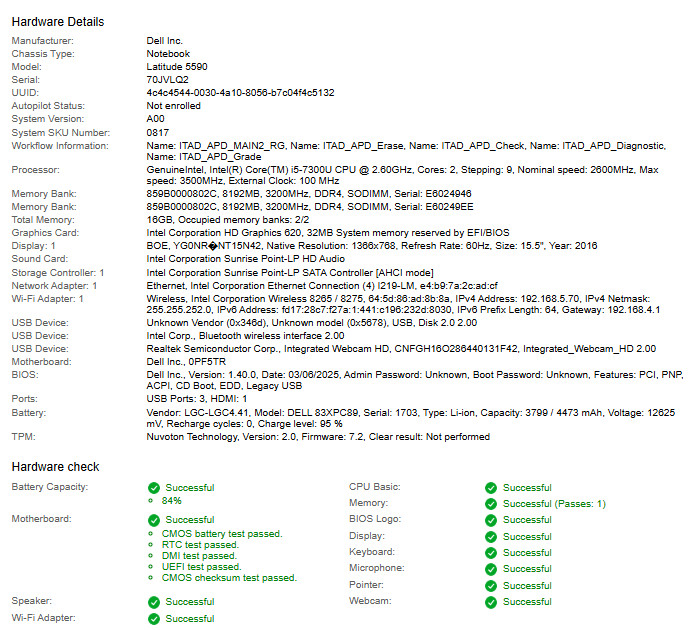Click the chassis type value Notebook
Image resolution: width=688 pixels, height=630 pixels.
tap(168, 54)
